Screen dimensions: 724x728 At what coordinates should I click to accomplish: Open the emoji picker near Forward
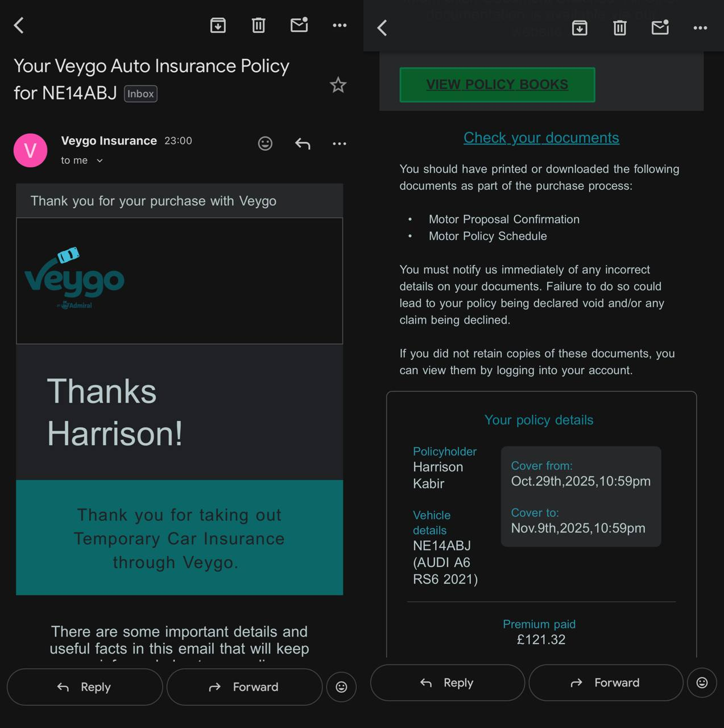(341, 686)
